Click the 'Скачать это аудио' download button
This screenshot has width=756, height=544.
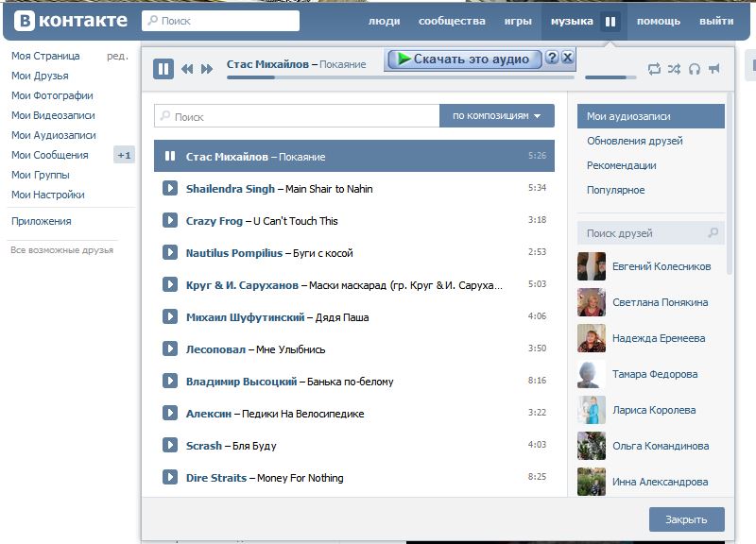(464, 59)
